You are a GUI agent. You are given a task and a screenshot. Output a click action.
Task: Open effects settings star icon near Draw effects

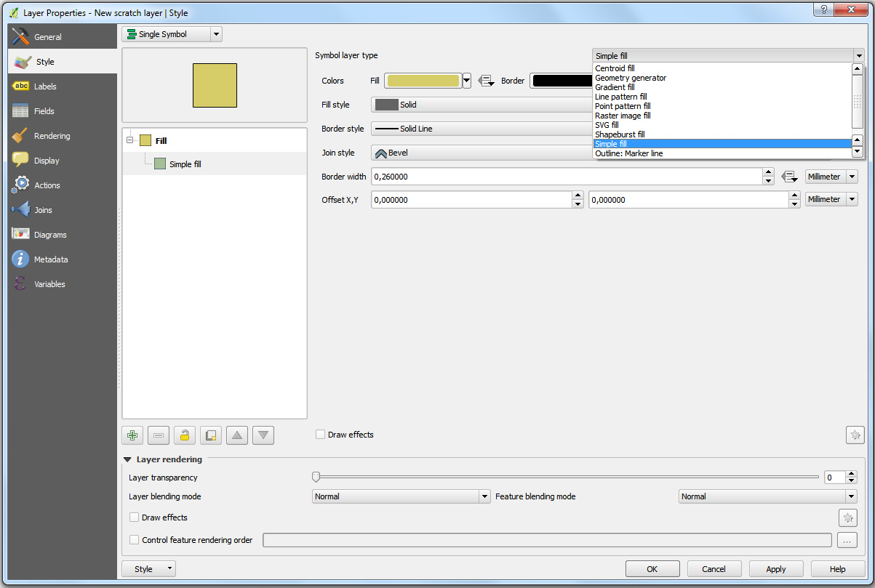(855, 435)
